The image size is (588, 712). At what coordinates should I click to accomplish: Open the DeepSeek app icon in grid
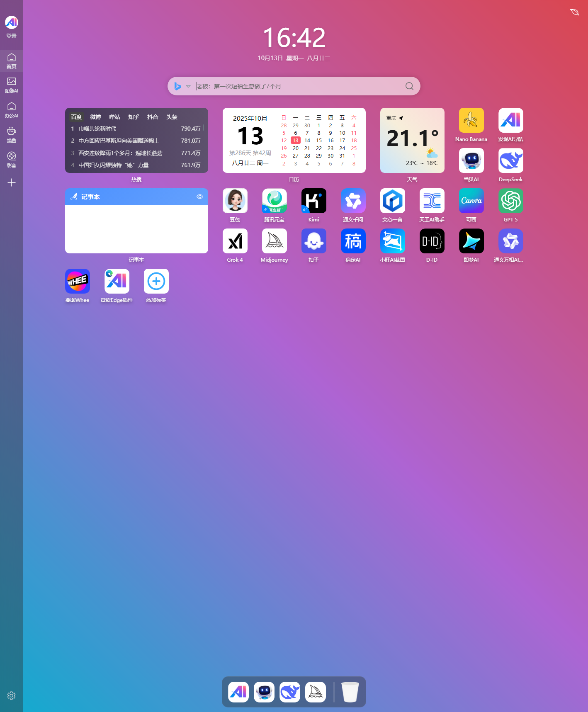510,161
